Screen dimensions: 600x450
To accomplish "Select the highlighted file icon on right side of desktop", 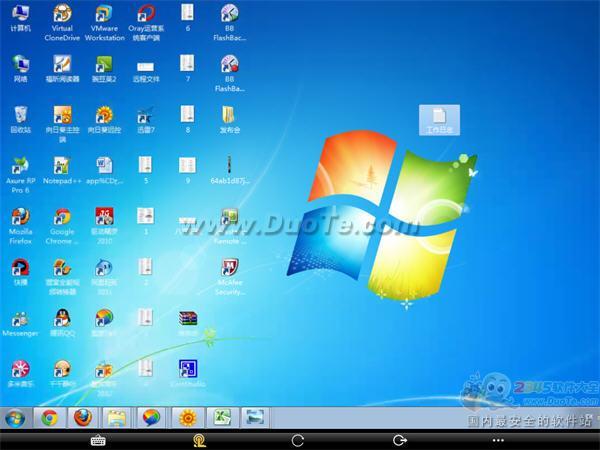I will coord(439,119).
